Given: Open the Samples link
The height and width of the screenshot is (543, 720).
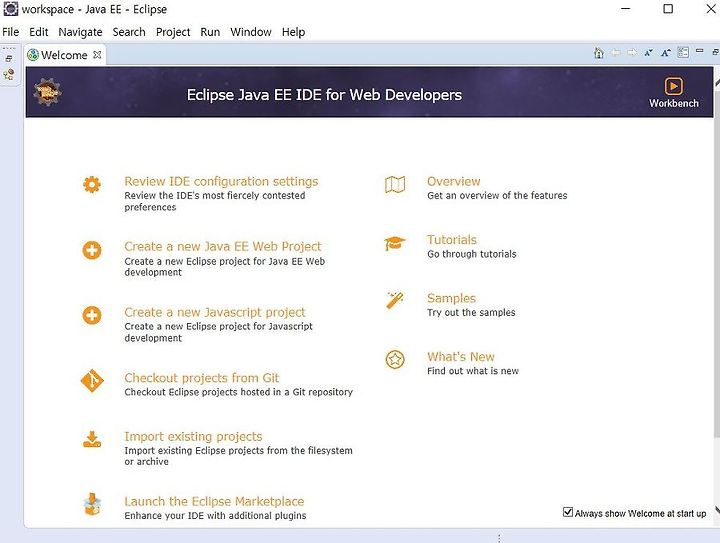Looking at the screenshot, I should click(x=451, y=298).
